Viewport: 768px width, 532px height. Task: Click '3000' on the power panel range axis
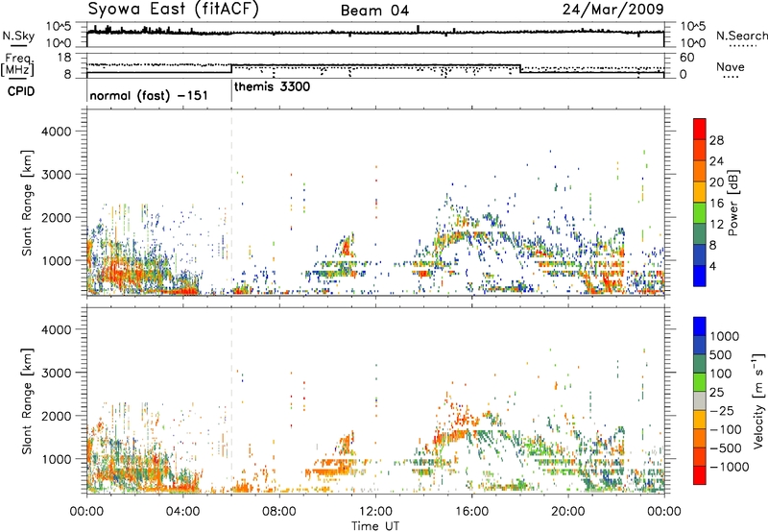click(x=57, y=175)
